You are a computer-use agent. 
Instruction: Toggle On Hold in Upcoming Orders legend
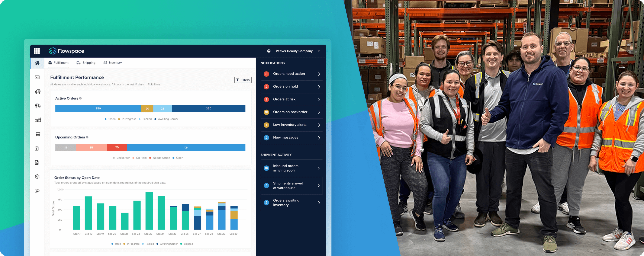[139, 158]
